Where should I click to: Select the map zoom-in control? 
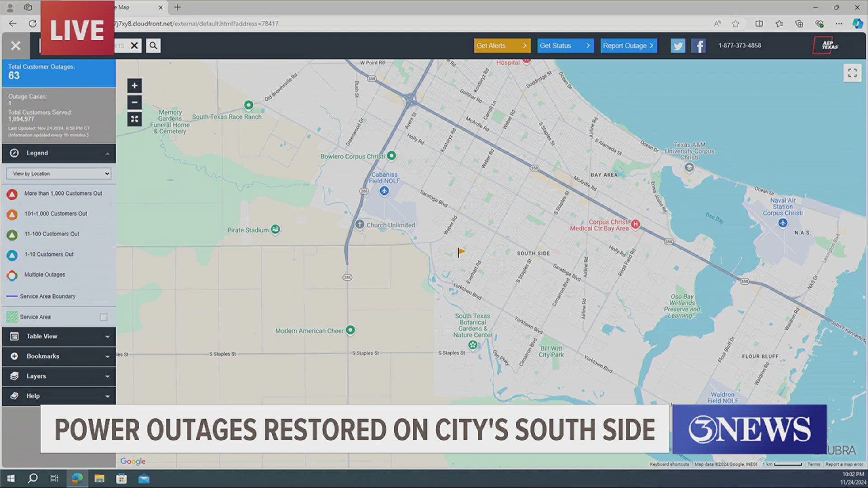coord(134,85)
